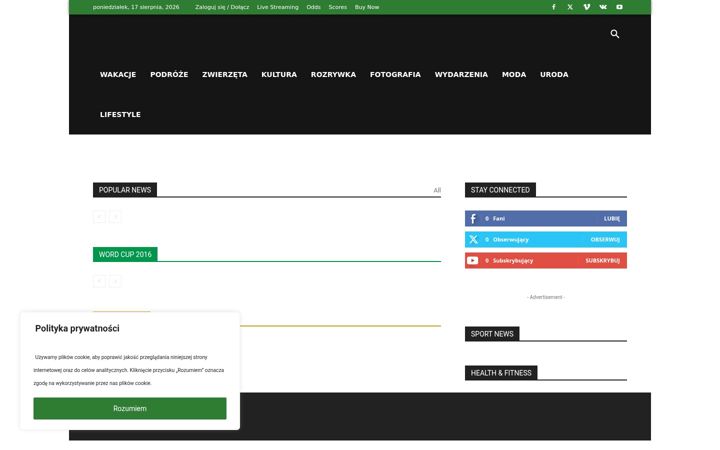Click the Lubię button on Facebook row
Viewport: 720px width, 450px height.
click(x=612, y=219)
